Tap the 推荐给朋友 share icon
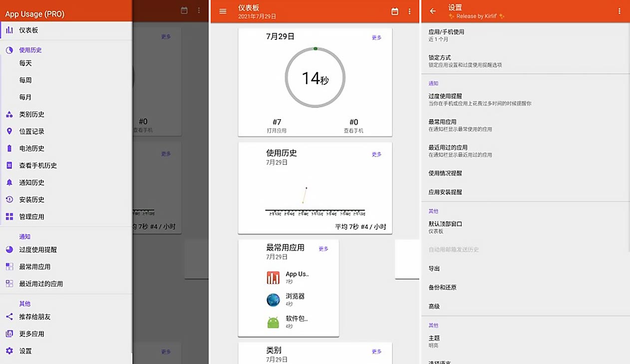 point(8,317)
